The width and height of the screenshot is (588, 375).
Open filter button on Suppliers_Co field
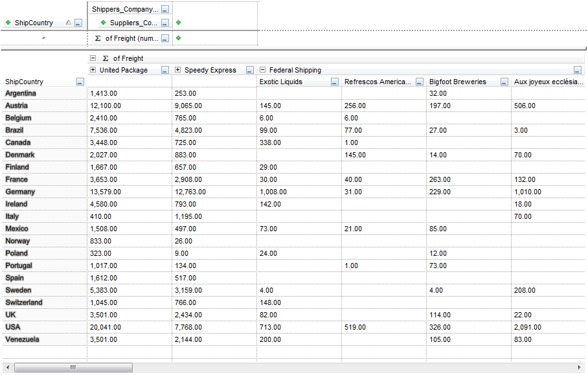click(165, 23)
